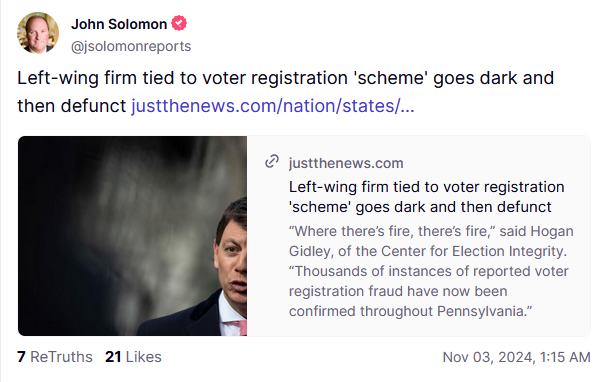Image resolution: width=607 pixels, height=382 pixels.
Task: Click the link chain icon in preview card
Action: 272,161
